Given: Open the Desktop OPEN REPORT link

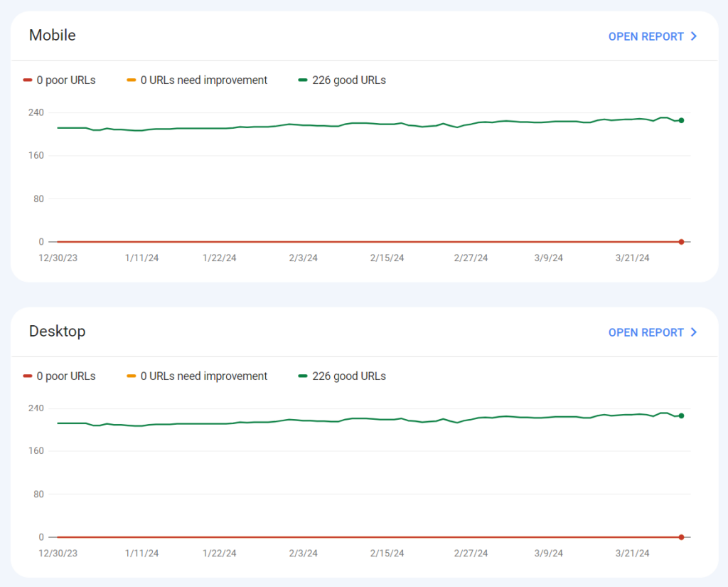Looking at the screenshot, I should point(646,332).
